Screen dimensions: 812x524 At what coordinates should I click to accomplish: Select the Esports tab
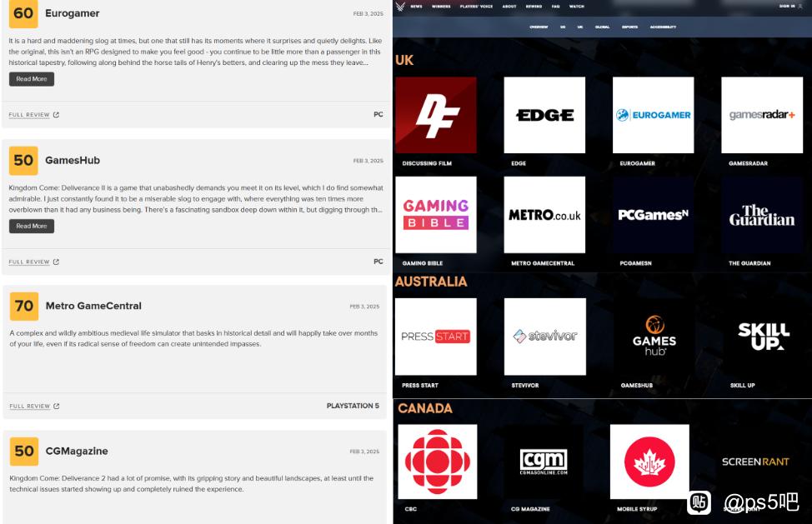(629, 27)
